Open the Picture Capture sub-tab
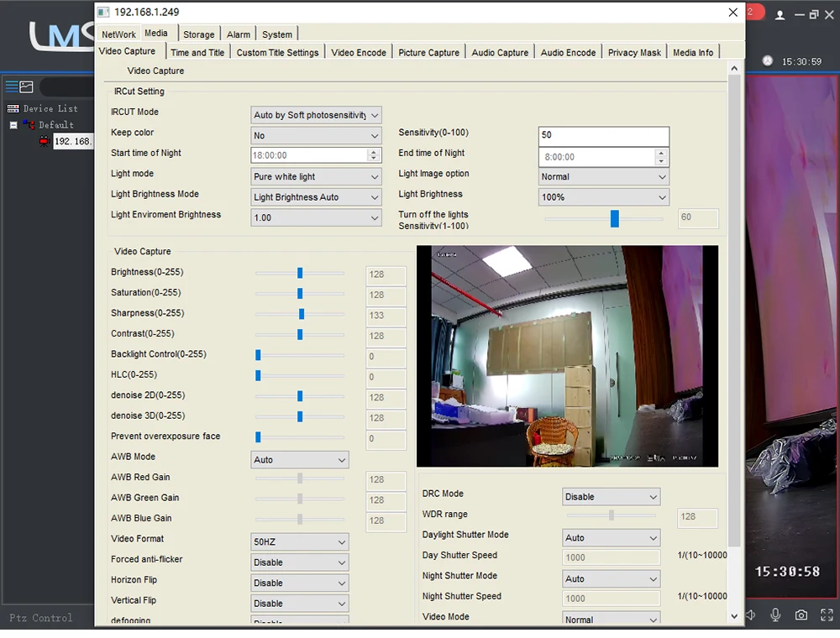The height and width of the screenshot is (638, 840). pos(428,52)
